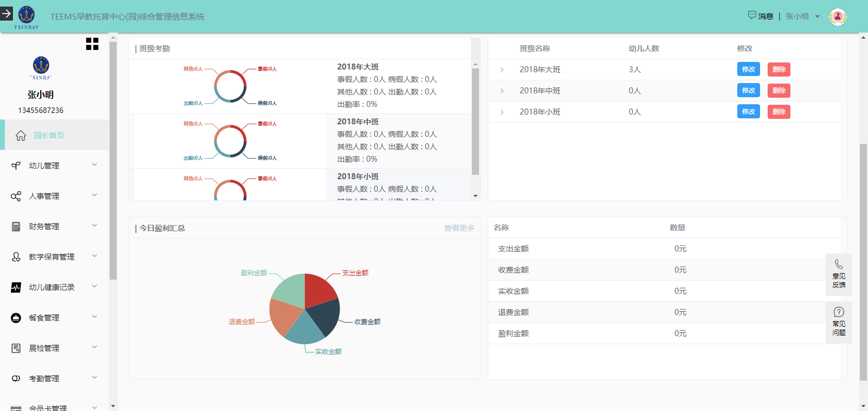
Task: Click 修改 button for 2018年大班
Action: pos(749,69)
